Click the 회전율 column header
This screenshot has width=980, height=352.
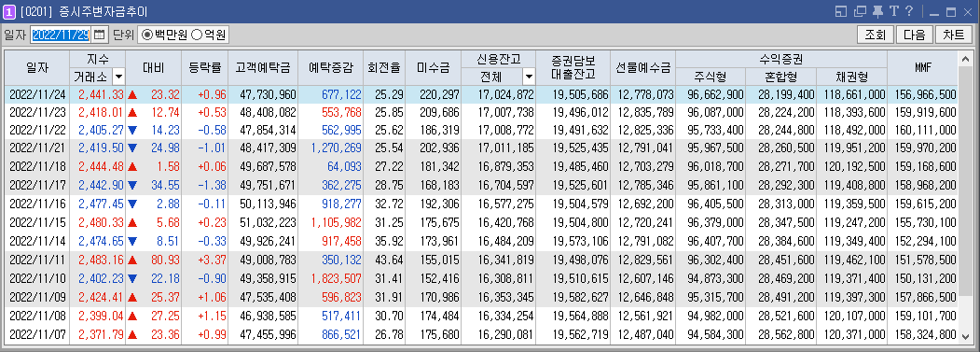coord(384,67)
